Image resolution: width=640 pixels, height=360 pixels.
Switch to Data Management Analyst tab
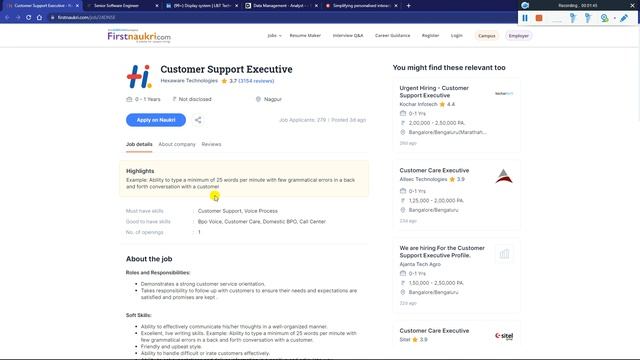(x=281, y=6)
